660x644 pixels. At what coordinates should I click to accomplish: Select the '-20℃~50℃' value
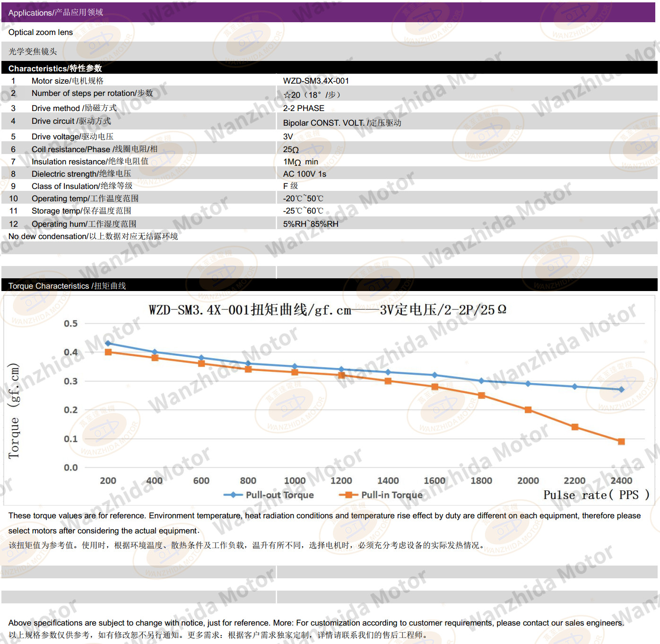point(303,198)
